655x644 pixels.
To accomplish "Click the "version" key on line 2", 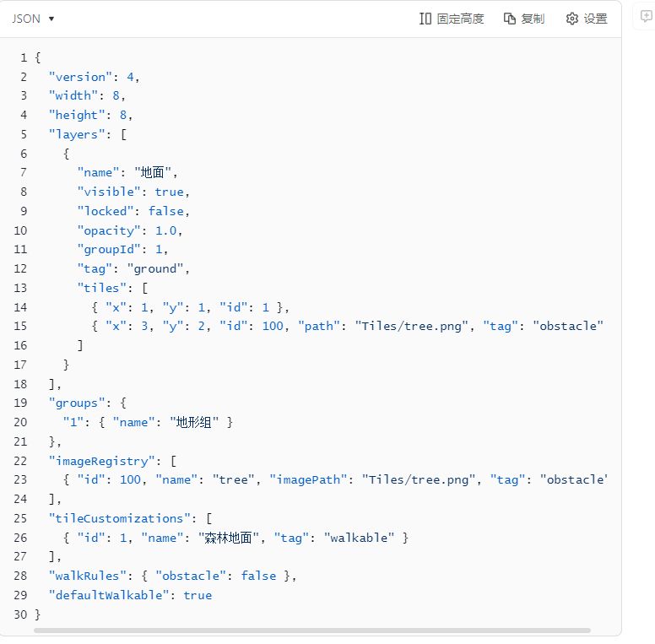I will pyautogui.click(x=81, y=76).
